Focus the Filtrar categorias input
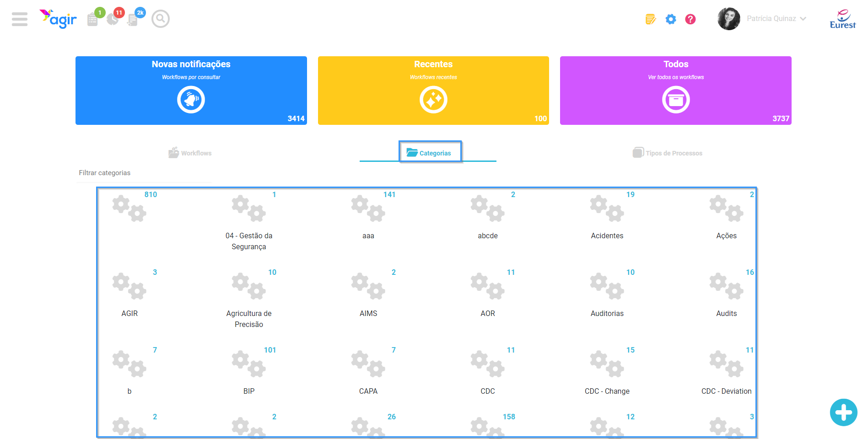The height and width of the screenshot is (439, 868). pyautogui.click(x=144, y=173)
